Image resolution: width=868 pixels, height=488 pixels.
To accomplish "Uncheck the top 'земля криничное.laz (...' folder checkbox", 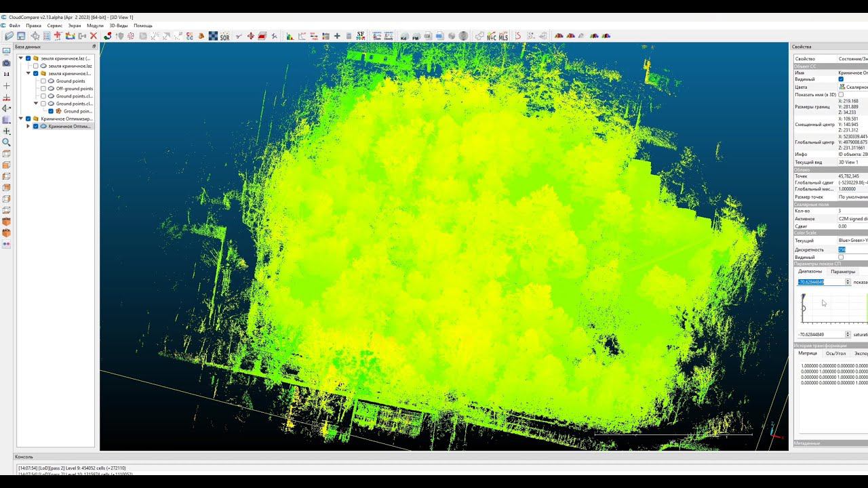I will (x=28, y=58).
